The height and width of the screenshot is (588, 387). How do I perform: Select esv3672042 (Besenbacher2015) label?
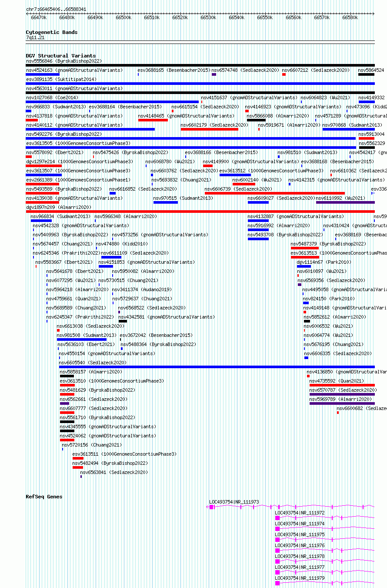pyautogui.click(x=156, y=335)
